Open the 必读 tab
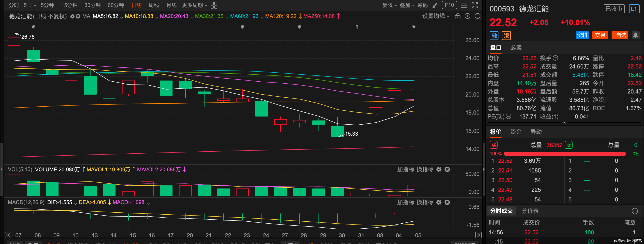The image size is (644, 244). click(516, 48)
